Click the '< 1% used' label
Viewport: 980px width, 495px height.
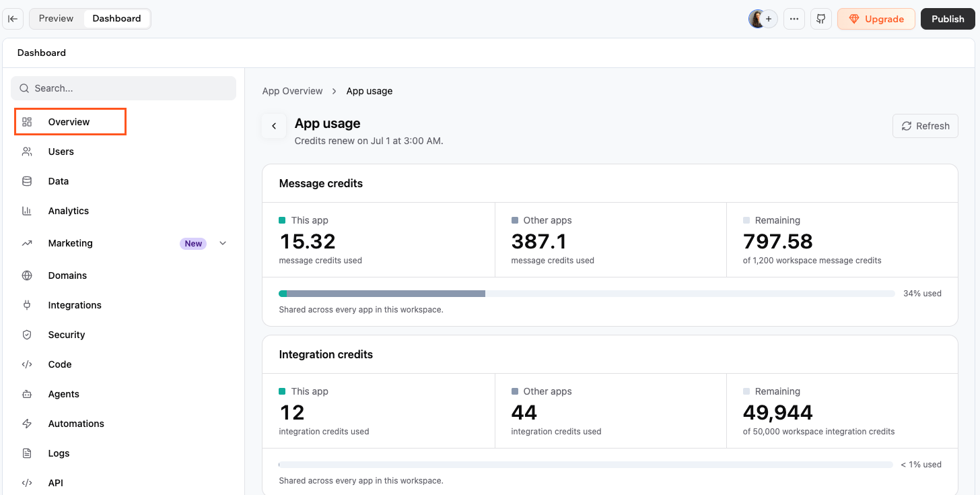[921, 465]
